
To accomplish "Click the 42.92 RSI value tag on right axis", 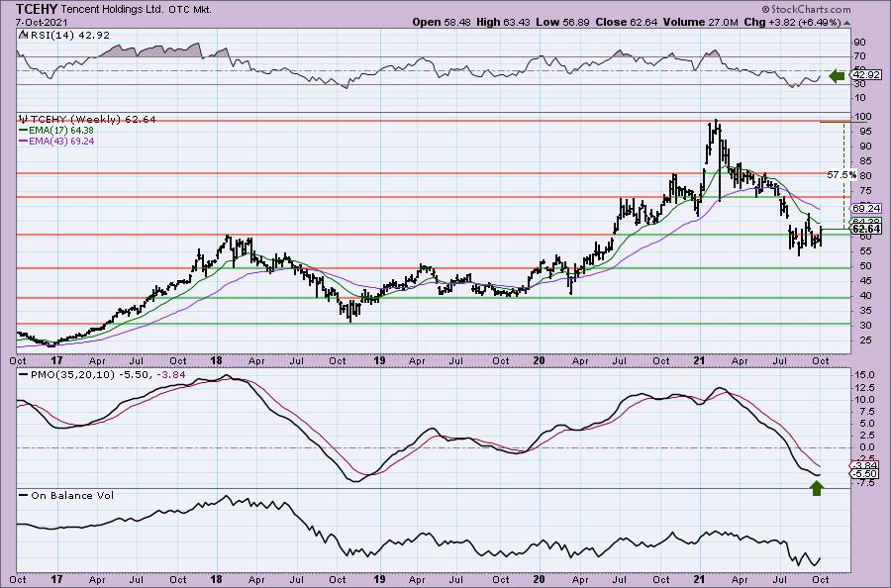I will pyautogui.click(x=866, y=75).
